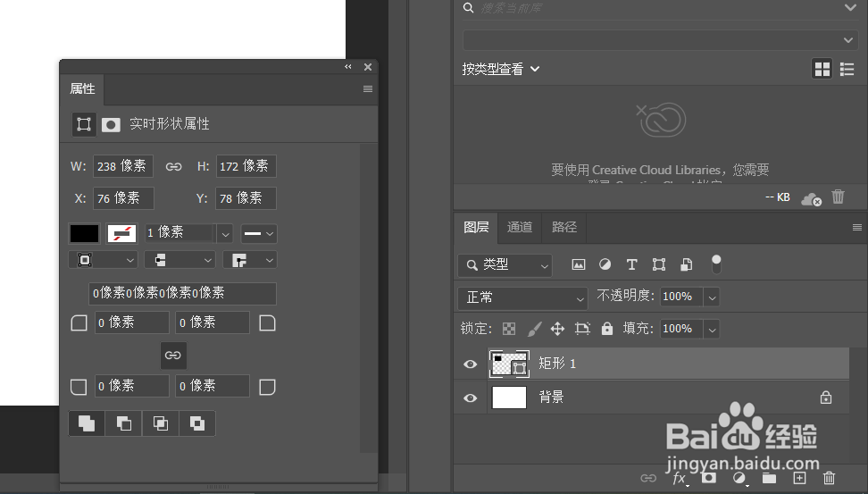Create a new layer with plus icon
This screenshot has height=494, width=868.
(799, 478)
